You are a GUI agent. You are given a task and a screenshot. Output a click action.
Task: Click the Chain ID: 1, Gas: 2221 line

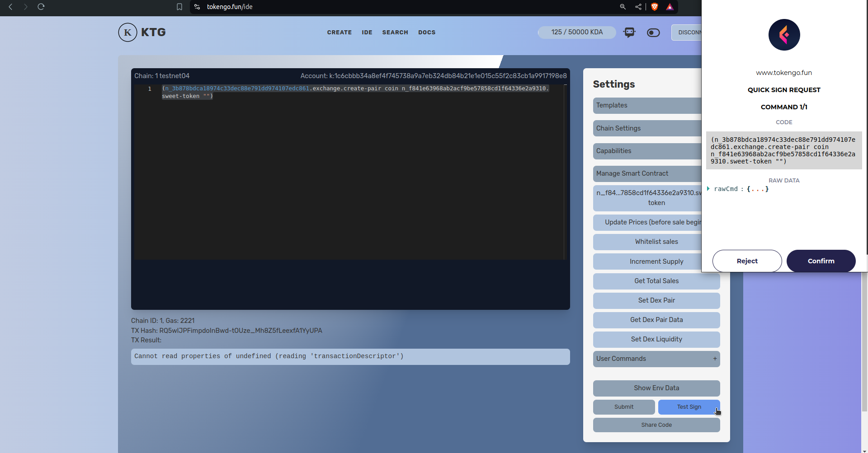coord(163,321)
